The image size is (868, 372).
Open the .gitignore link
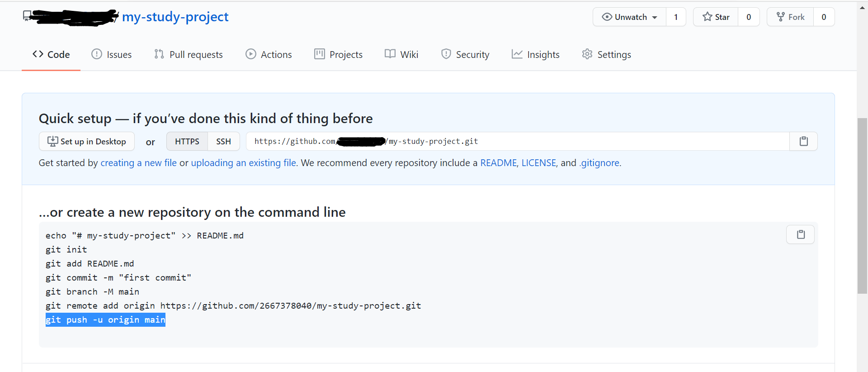point(599,163)
